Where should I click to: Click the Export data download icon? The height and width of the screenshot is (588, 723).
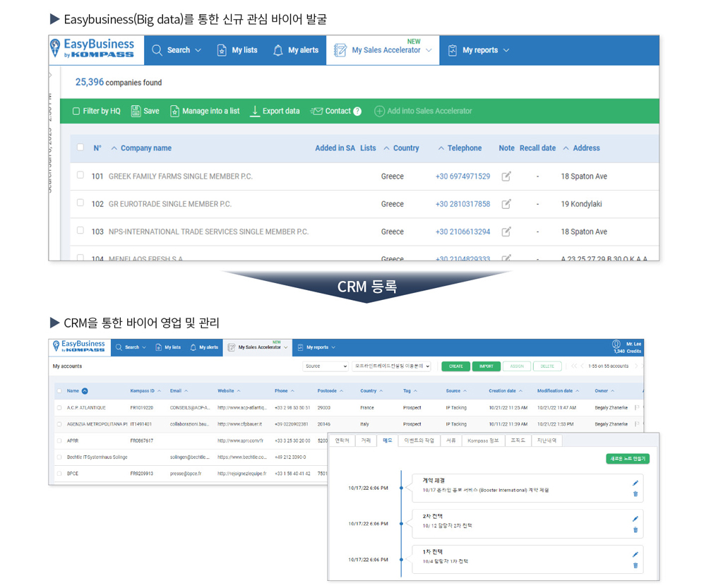click(255, 112)
